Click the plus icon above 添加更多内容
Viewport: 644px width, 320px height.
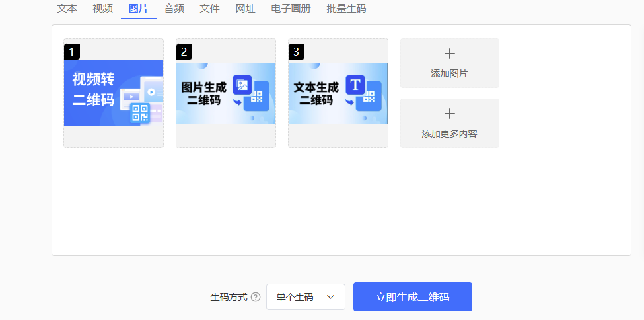pyautogui.click(x=450, y=114)
